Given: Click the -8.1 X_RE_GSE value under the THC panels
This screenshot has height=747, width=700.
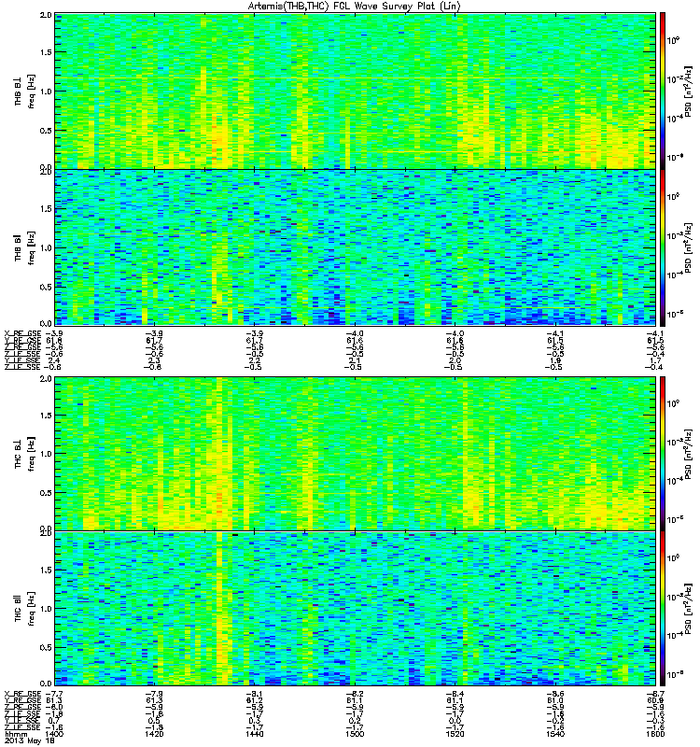Looking at the screenshot, I should pyautogui.click(x=255, y=694).
